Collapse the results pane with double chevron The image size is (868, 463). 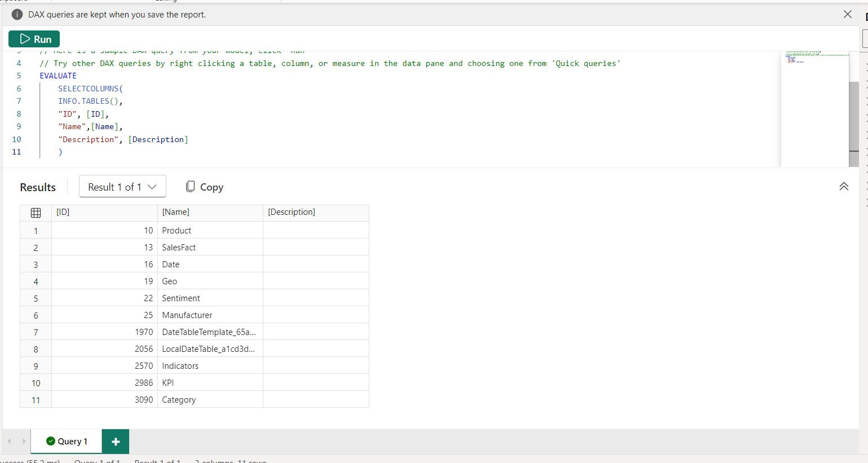[844, 187]
